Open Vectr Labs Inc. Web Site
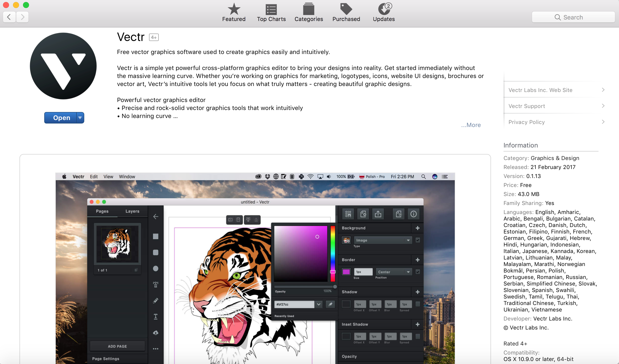 click(x=555, y=90)
